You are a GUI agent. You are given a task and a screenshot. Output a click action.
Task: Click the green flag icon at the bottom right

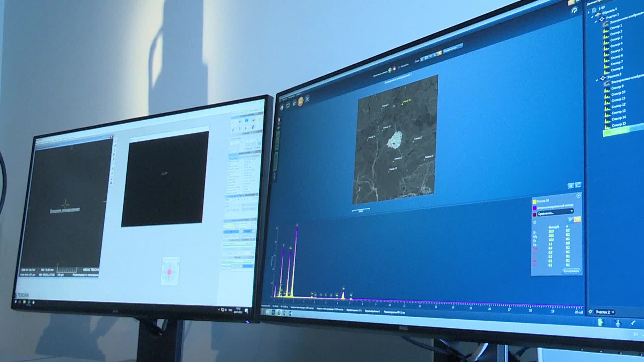(601, 322)
